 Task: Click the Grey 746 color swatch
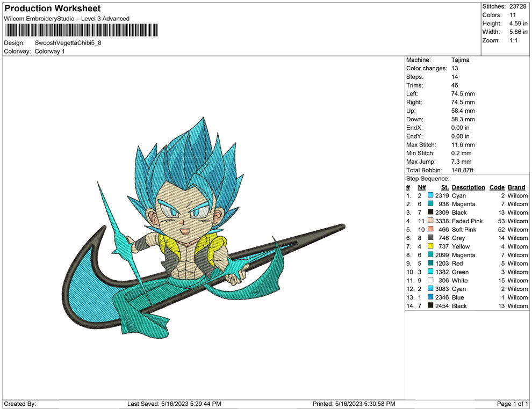(x=430, y=238)
